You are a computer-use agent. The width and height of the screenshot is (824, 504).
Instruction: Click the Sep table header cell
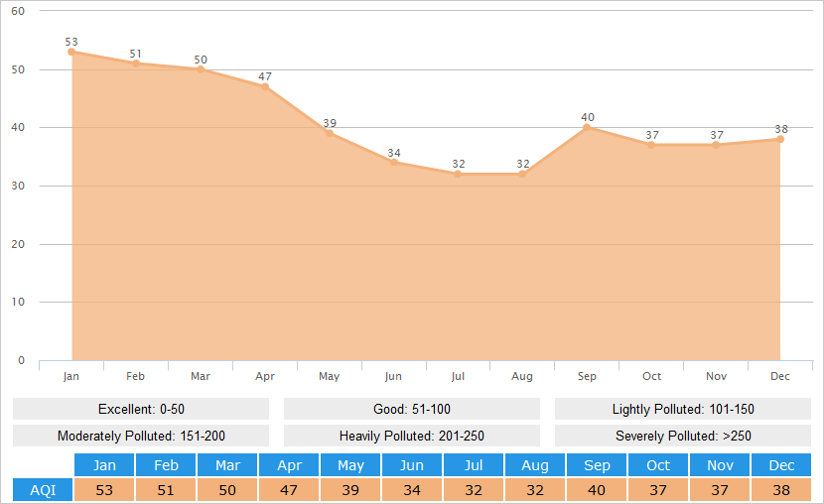[597, 465]
